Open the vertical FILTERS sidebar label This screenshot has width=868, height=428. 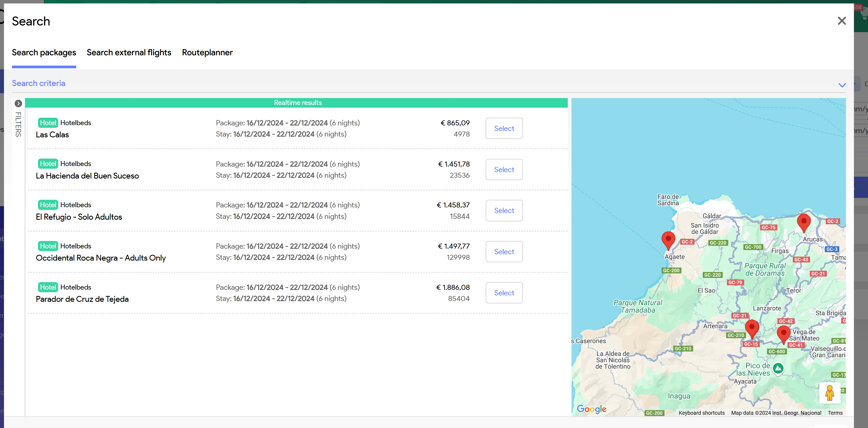pyautogui.click(x=18, y=124)
